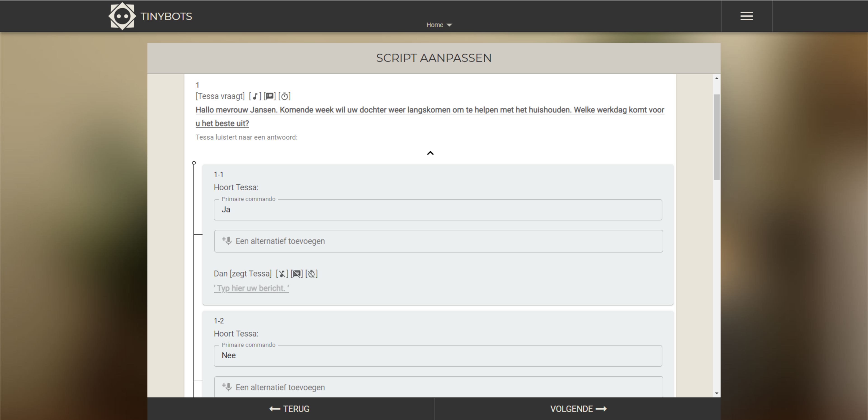Click the scrollbar up arrow

point(717,78)
